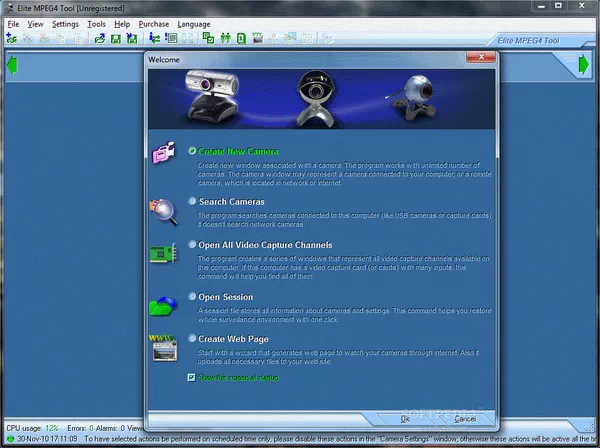Image resolution: width=600 pixels, height=448 pixels.
Task: Click the Errors count in status bar
Action: (80, 428)
